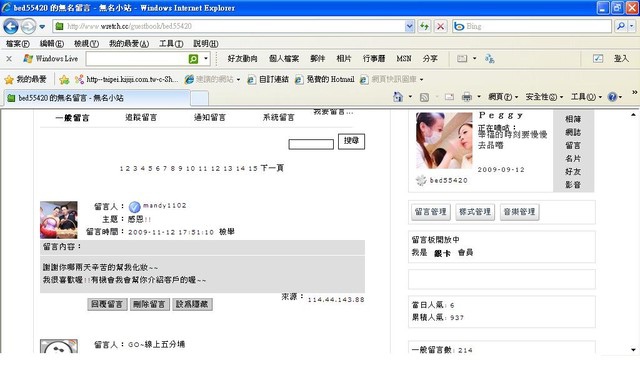This screenshot has width=640, height=375.
Task: Click 行事曆 in Windows Live toolbar
Action: point(374,59)
